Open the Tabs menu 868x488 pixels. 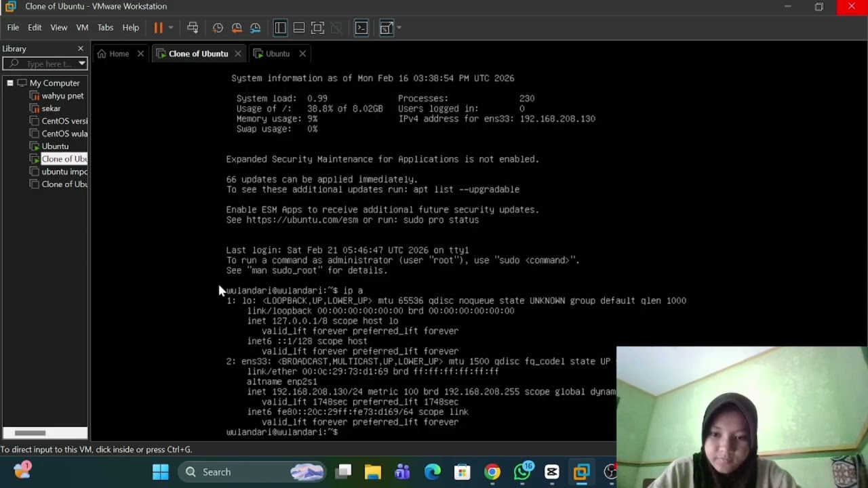(105, 28)
